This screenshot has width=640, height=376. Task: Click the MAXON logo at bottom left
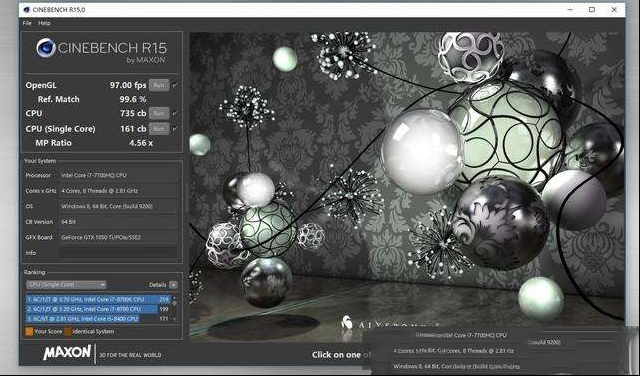(67, 352)
